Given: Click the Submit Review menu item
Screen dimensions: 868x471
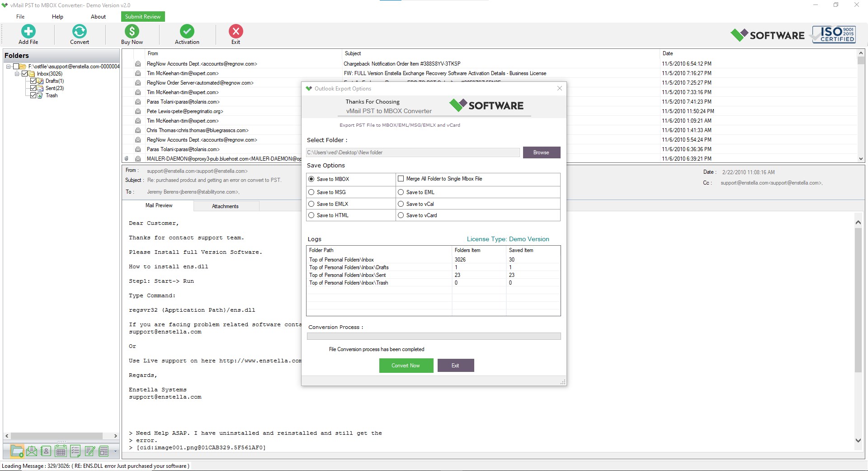Looking at the screenshot, I should [143, 17].
